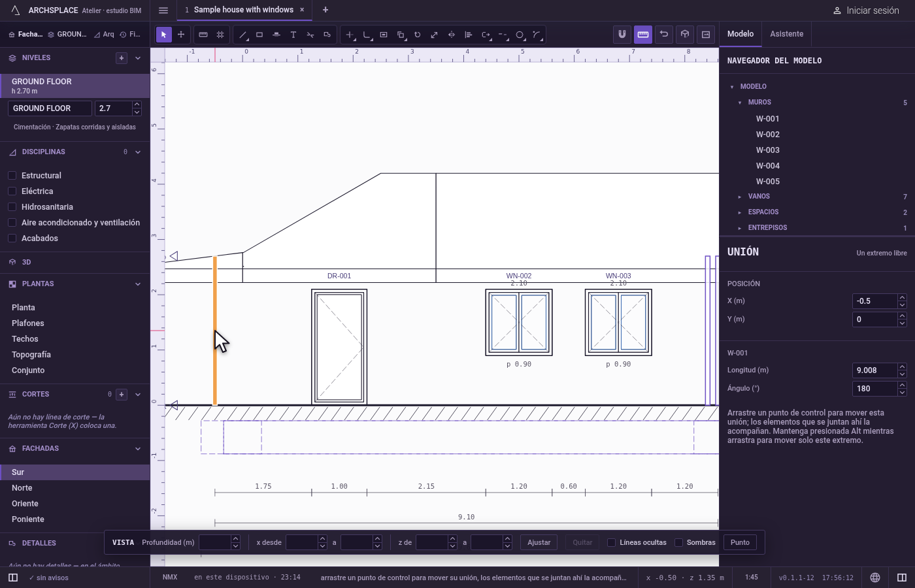
Task: Expand the Vanos tree node
Action: pos(740,197)
